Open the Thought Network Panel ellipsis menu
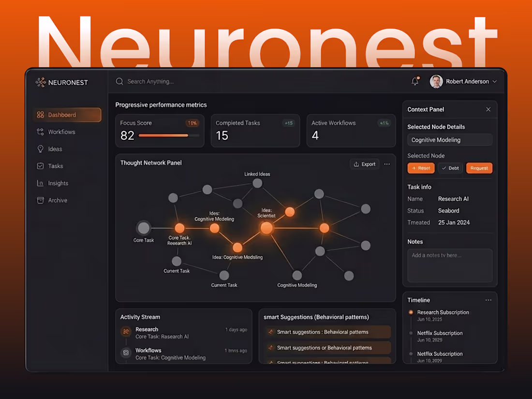 [x=387, y=164]
